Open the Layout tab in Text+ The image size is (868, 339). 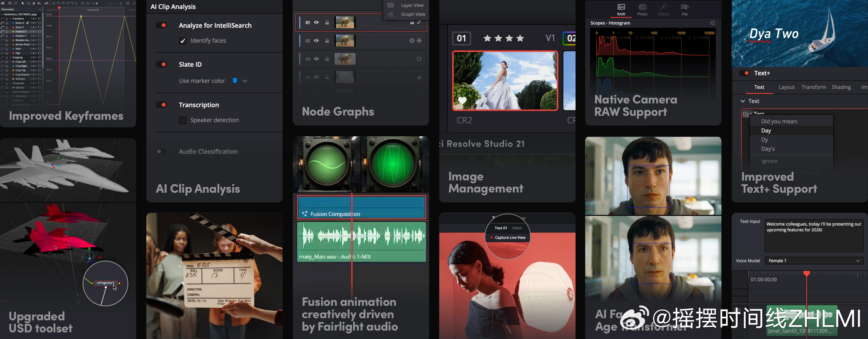click(x=786, y=87)
